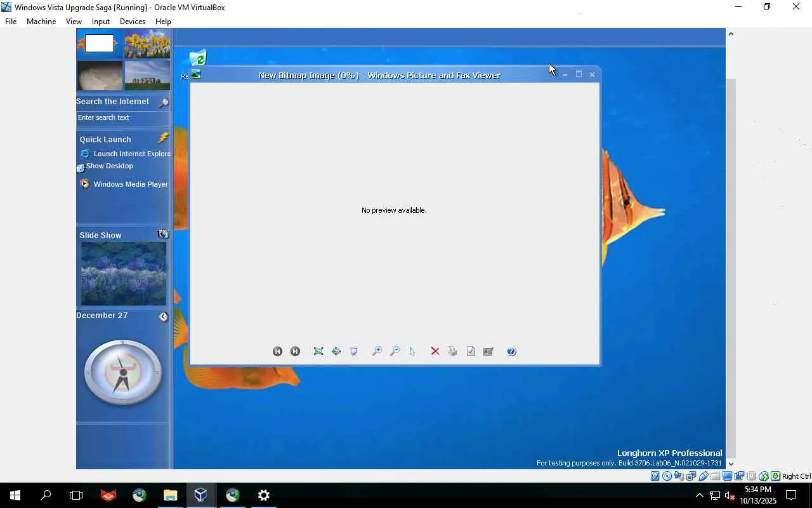Open image for editing in viewer toolbar
812x508 pixels.
(488, 351)
